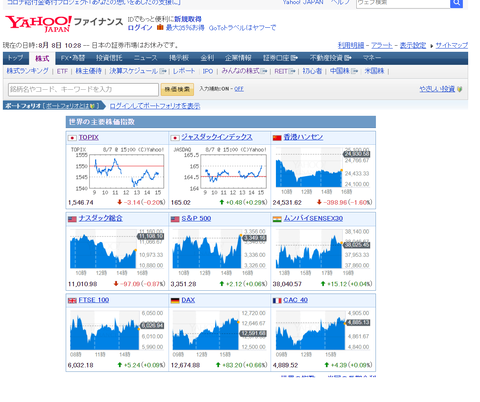The height and width of the screenshot is (402, 480).
Task: Switch to the 企業情報 tab
Action: [x=238, y=58]
